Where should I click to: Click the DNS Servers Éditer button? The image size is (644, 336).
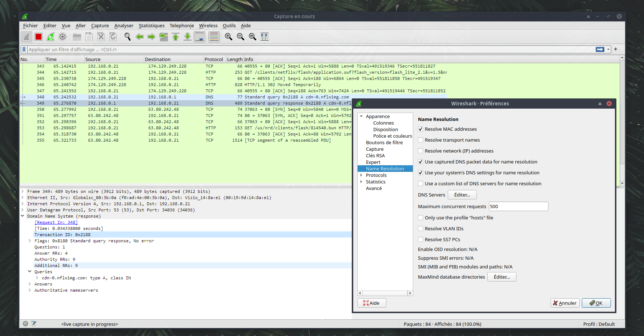[462, 195]
